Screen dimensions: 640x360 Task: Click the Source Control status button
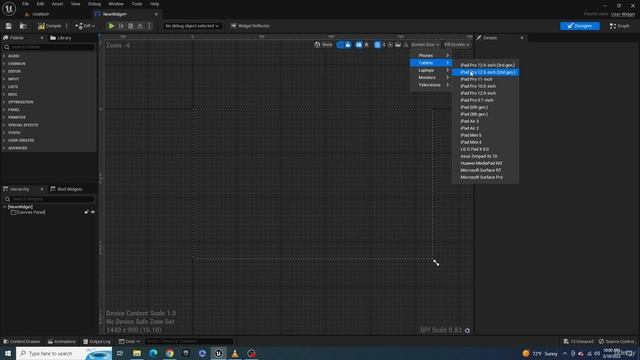[x=617, y=341]
